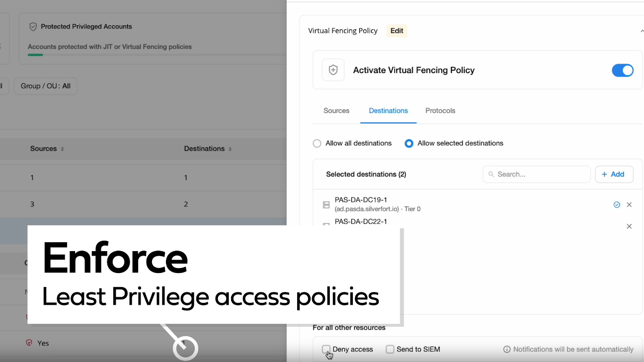Click shield icon on Protected Privileged Accounts card
The height and width of the screenshot is (362, 644).
pos(33,26)
